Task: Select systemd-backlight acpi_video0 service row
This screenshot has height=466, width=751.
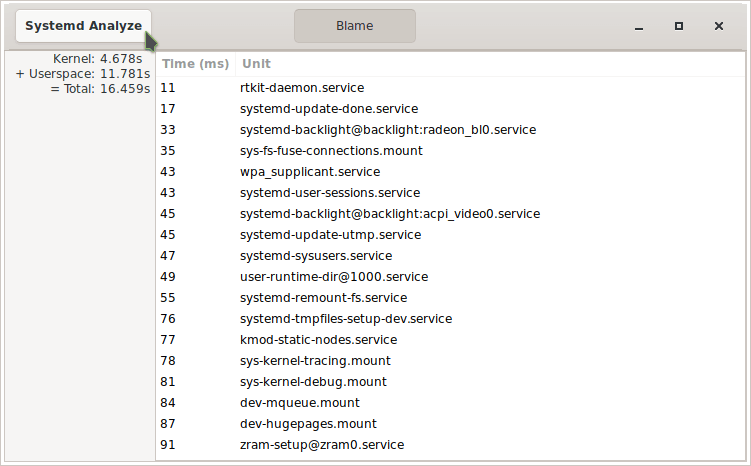Action: click(x=450, y=214)
